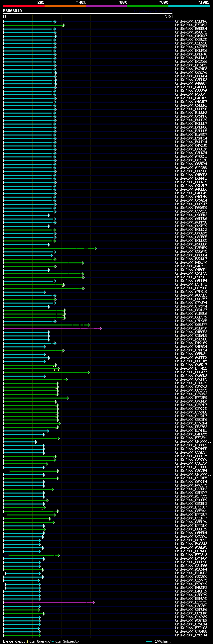
Task: Click the green ~80% identity legend bar
Action: (147, 6)
